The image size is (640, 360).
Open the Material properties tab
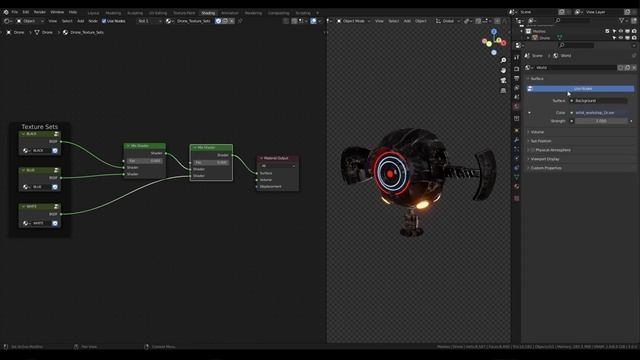coord(517,186)
